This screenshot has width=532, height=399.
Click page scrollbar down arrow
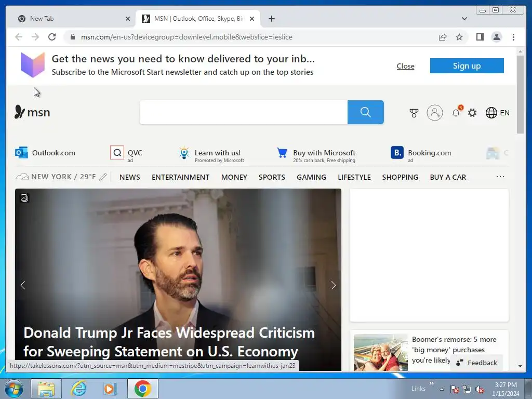tap(520, 366)
